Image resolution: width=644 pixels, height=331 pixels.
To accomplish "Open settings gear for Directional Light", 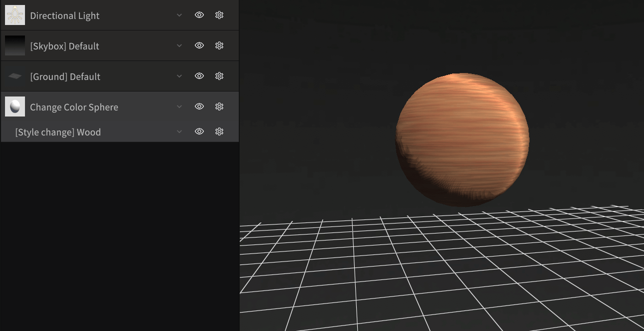I will tap(219, 15).
